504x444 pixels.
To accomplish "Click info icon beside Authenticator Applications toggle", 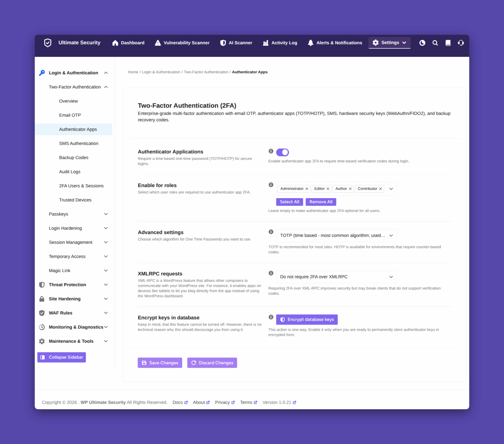I will pos(271,151).
